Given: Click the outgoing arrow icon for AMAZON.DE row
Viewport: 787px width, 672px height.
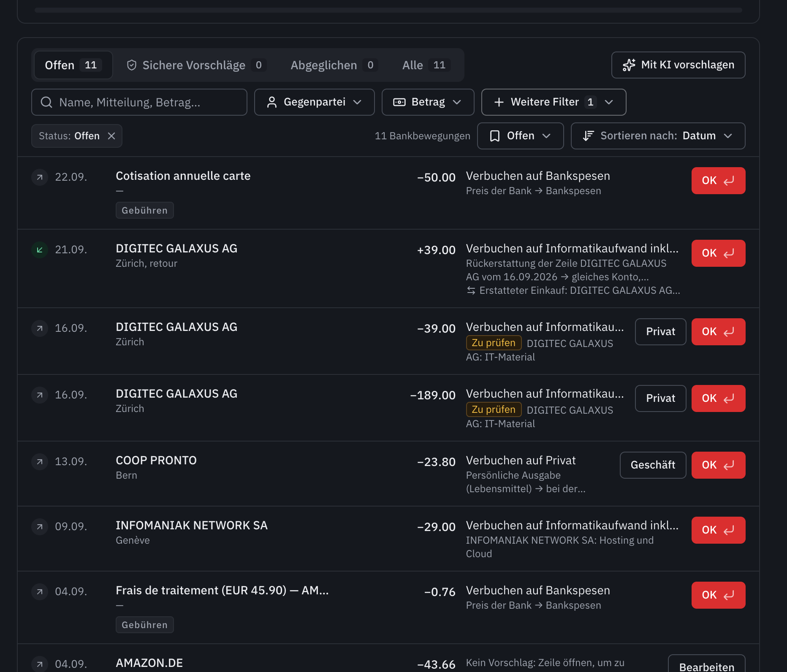Looking at the screenshot, I should tap(40, 664).
